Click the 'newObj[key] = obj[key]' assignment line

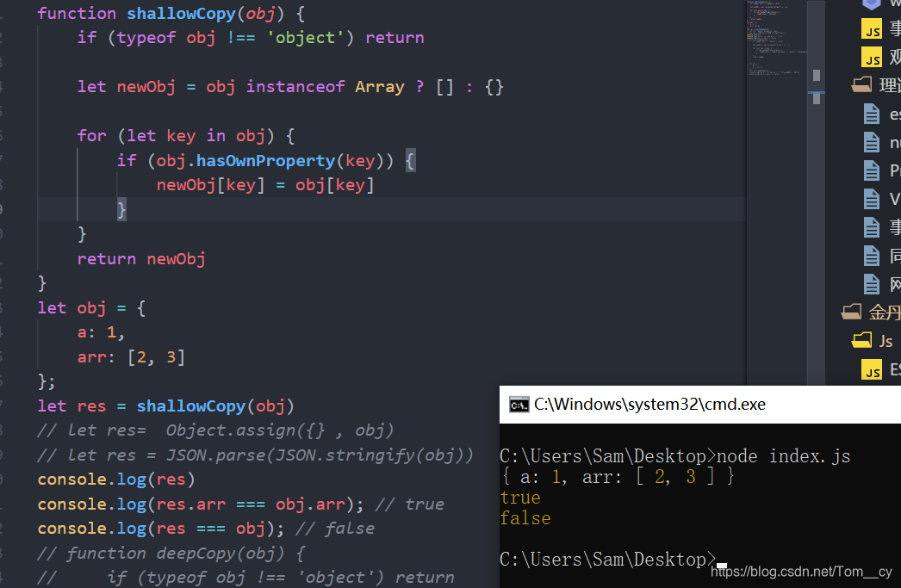click(265, 185)
